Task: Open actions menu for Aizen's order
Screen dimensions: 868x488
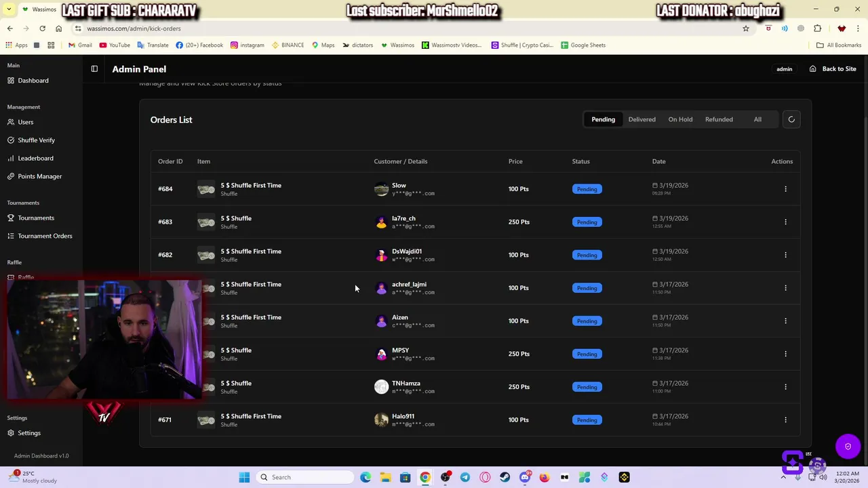Action: [x=785, y=321]
